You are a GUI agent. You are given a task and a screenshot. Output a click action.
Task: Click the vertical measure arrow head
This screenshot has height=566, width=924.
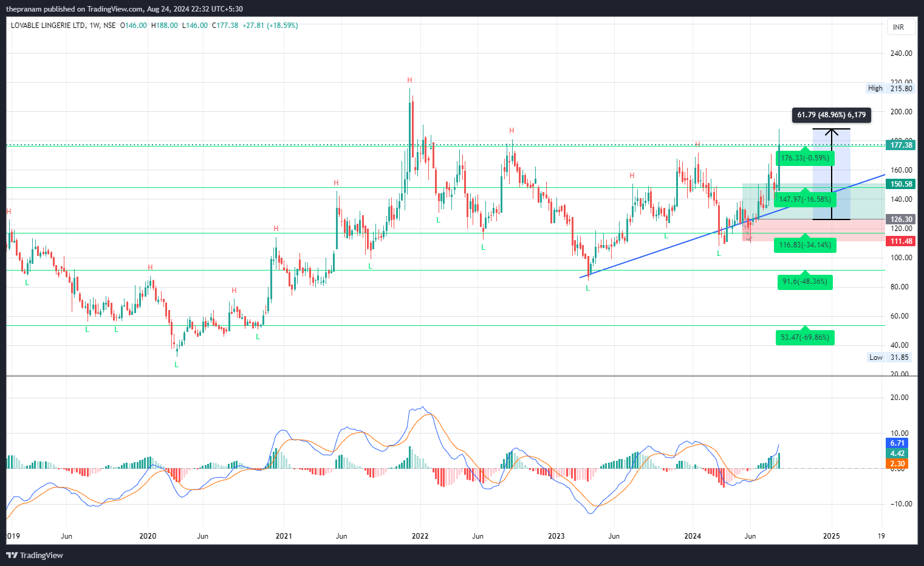[x=832, y=131]
